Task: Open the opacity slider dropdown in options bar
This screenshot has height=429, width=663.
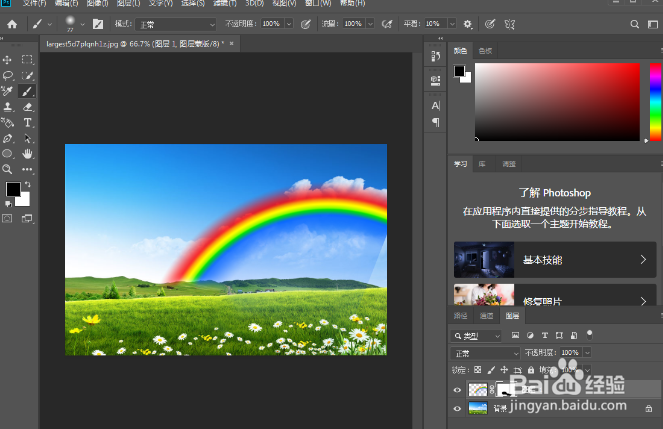Action: (289, 24)
